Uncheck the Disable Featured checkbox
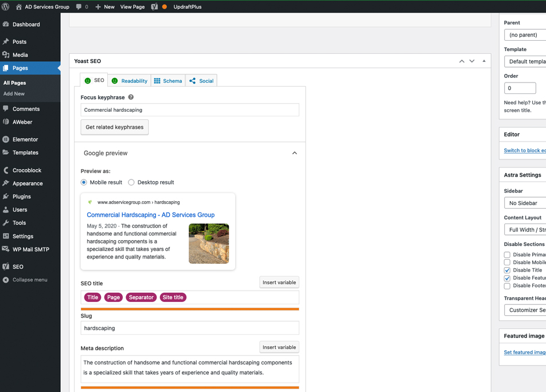The height and width of the screenshot is (392, 546). 507,278
